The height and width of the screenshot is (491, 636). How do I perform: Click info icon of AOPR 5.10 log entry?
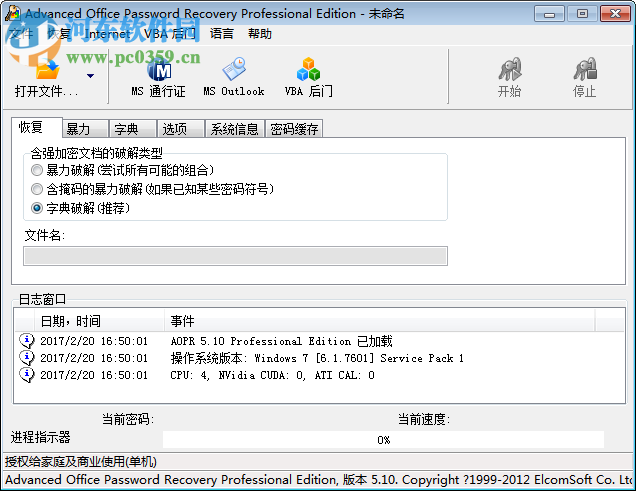coord(27,341)
